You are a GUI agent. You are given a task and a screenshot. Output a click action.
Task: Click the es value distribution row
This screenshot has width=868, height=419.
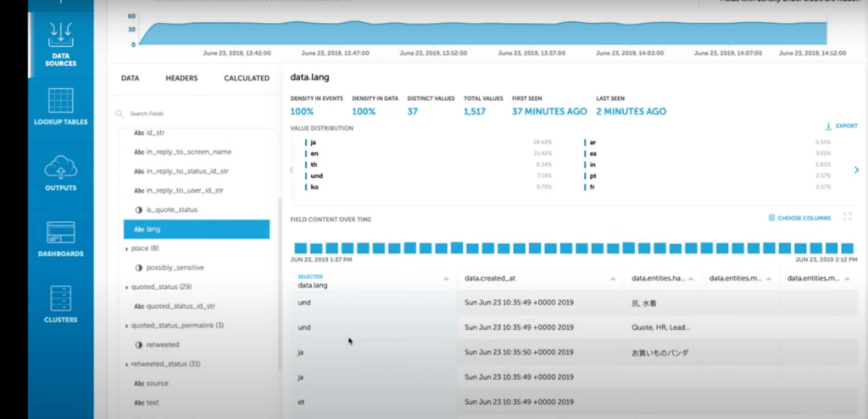[x=708, y=154]
